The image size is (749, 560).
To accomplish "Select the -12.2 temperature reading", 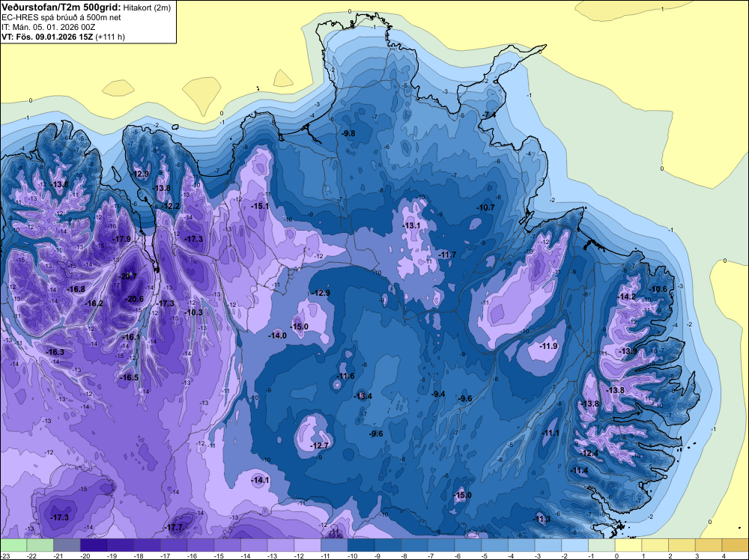I will point(171,206).
